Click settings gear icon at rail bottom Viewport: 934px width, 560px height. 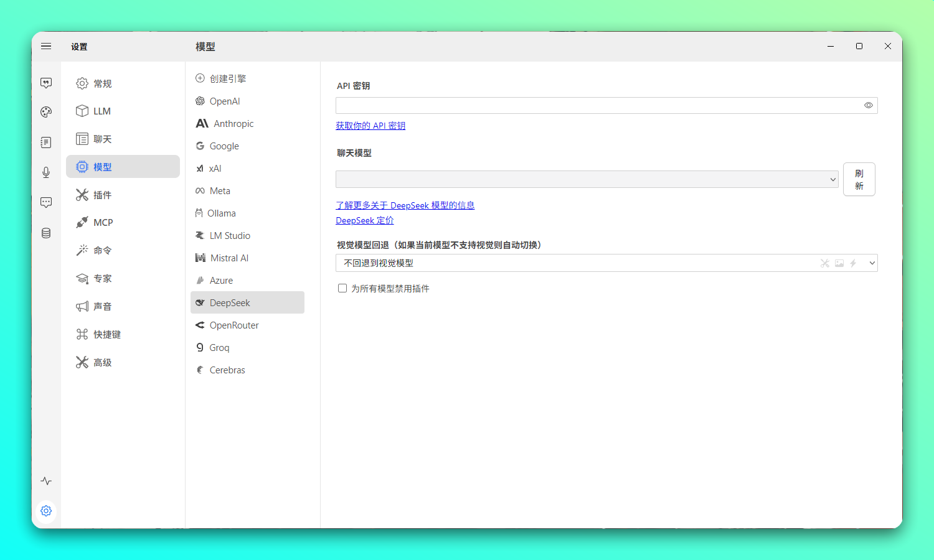pyautogui.click(x=46, y=511)
